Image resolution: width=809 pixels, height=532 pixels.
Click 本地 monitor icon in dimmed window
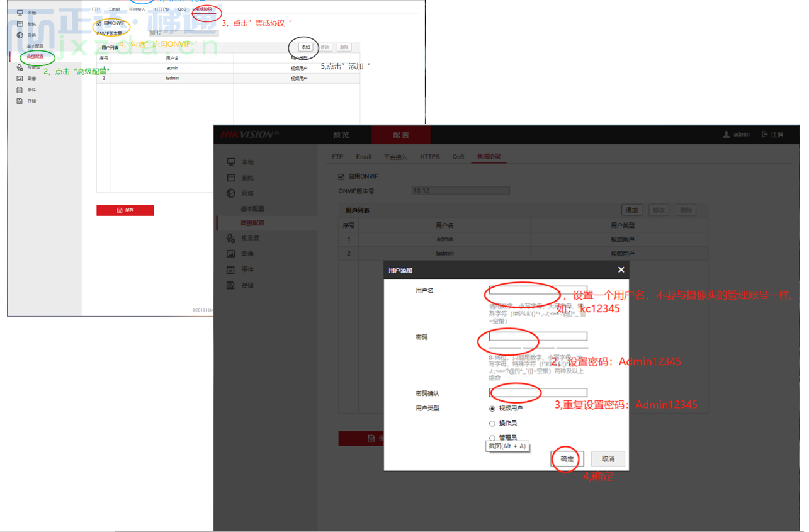[x=231, y=162]
